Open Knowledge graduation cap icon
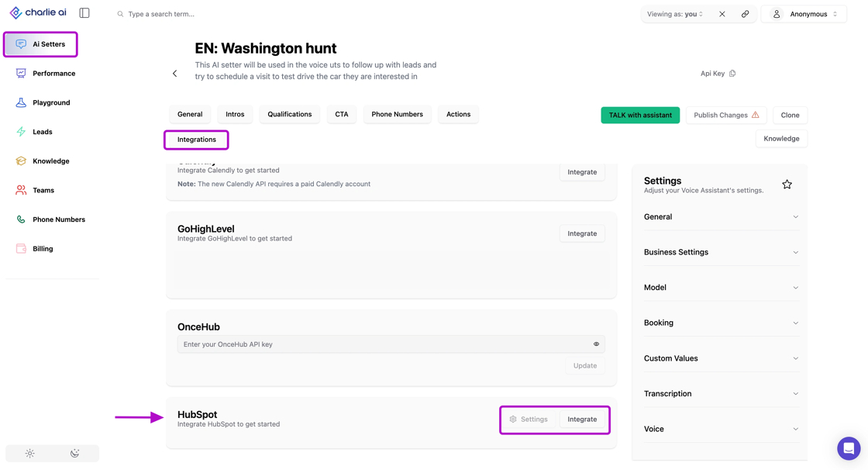Viewport: 868px width, 470px height. tap(21, 161)
